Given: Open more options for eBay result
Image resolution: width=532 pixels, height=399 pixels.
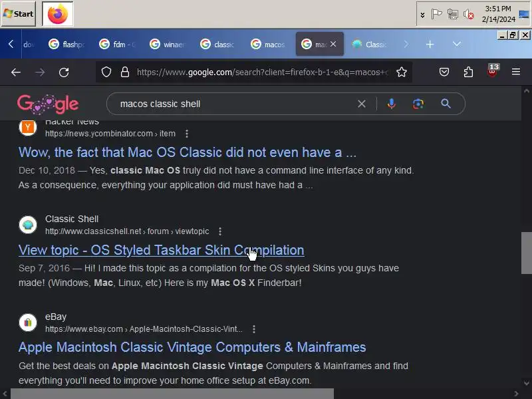Looking at the screenshot, I should tap(254, 329).
